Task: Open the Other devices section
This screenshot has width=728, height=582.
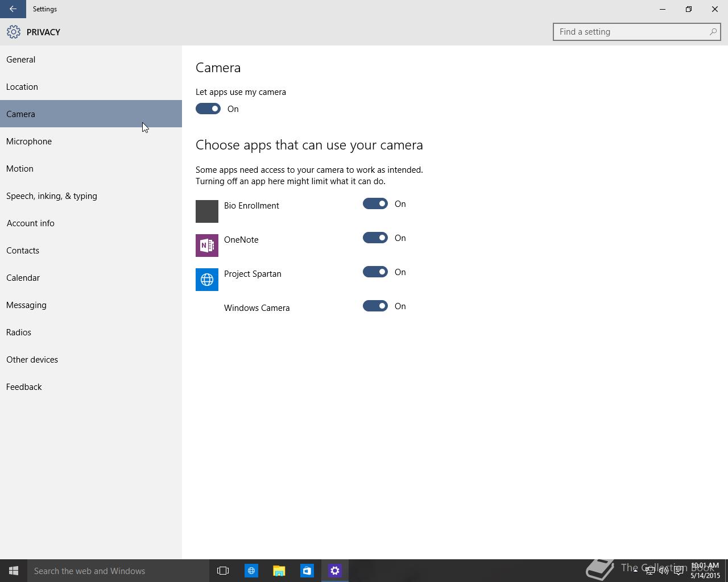Action: [91, 359]
